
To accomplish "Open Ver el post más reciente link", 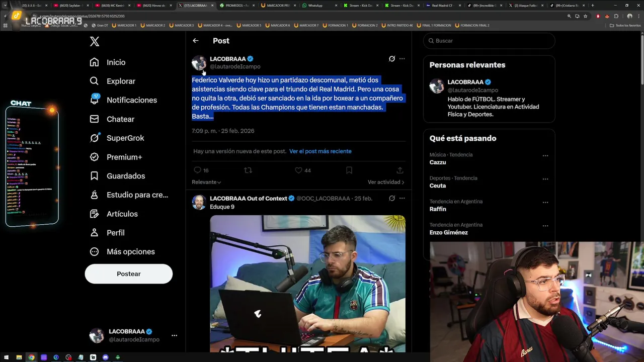I will click(x=320, y=151).
